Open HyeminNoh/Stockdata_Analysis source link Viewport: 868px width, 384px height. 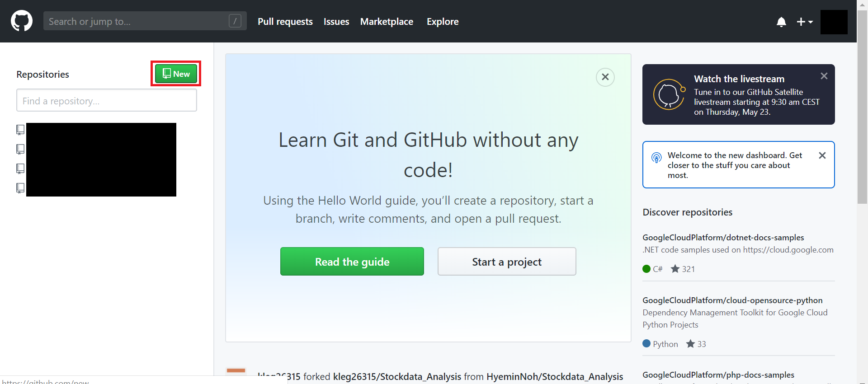pyautogui.click(x=555, y=376)
